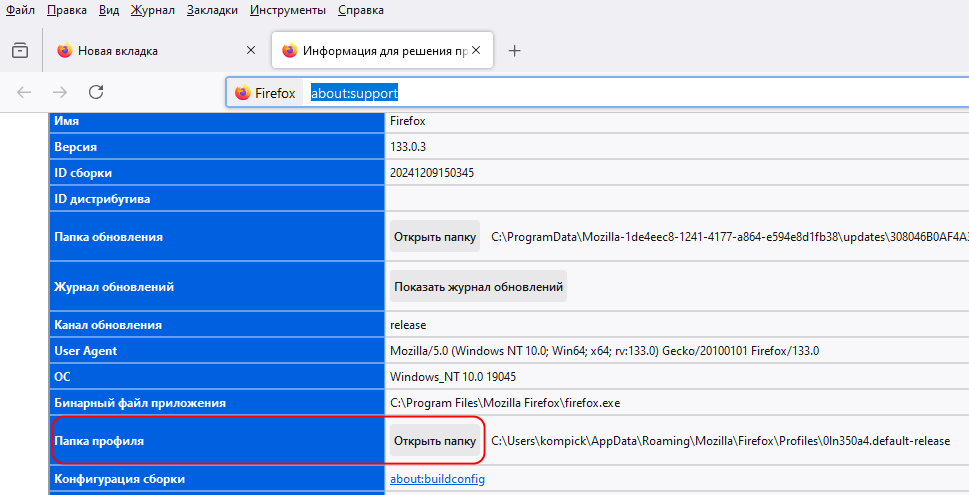Click the Версия row header

tap(217, 147)
